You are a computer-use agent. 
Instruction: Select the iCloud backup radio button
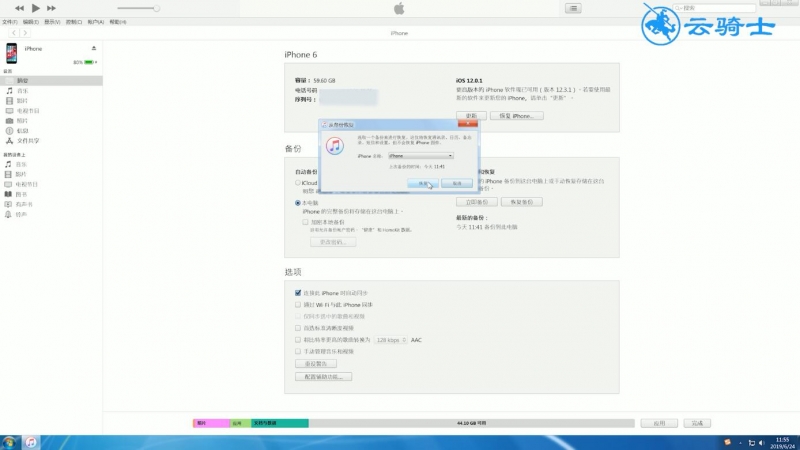[298, 183]
